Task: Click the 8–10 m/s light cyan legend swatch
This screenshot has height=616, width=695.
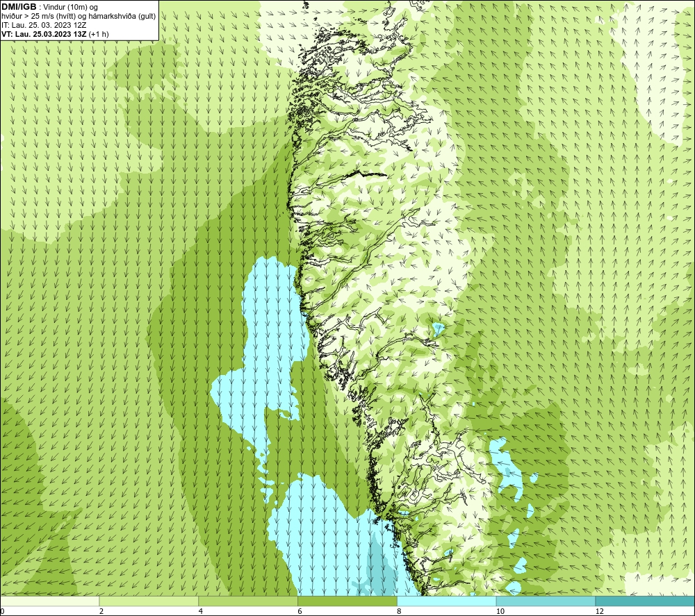Action: click(447, 601)
